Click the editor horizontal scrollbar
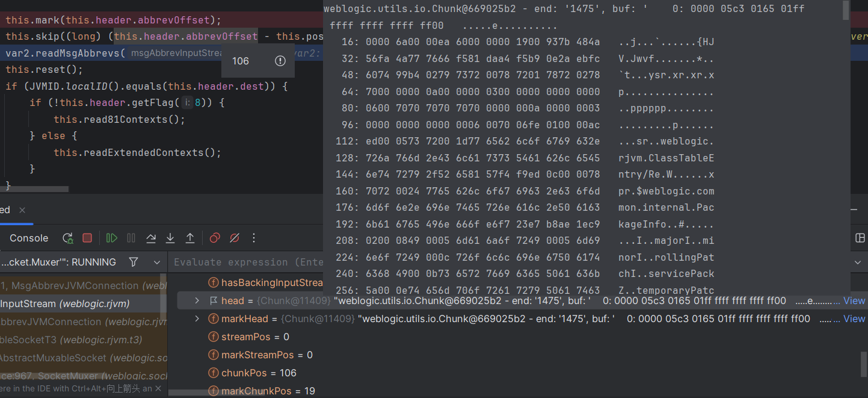Image resolution: width=868 pixels, height=398 pixels. 34,189
